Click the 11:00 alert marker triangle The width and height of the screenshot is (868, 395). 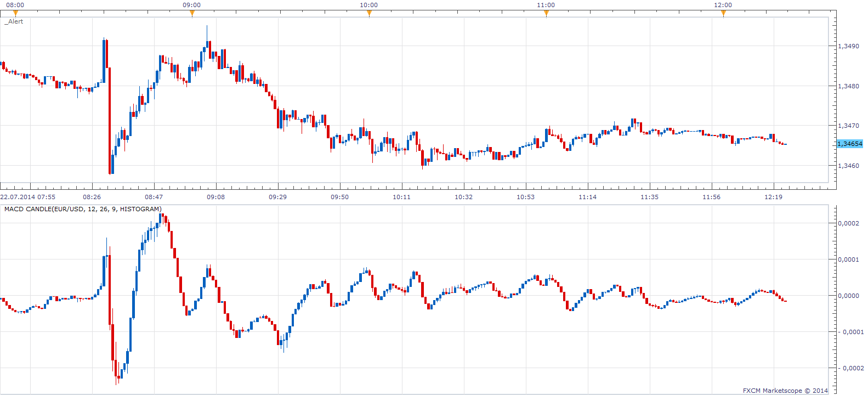(546, 14)
